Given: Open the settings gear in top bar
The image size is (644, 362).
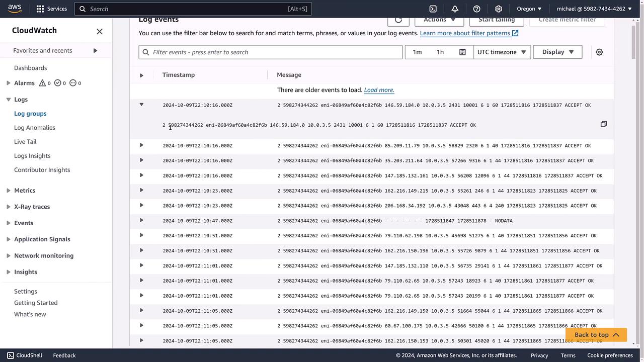Looking at the screenshot, I should tap(499, 9).
